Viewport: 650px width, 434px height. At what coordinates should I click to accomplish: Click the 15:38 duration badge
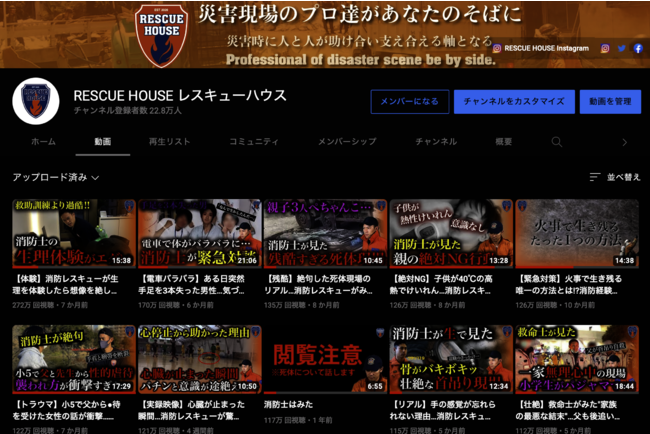tap(121, 261)
